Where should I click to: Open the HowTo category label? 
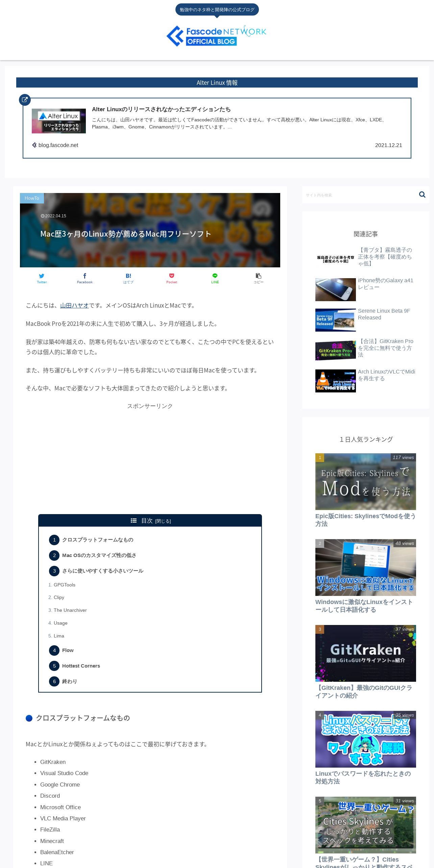(x=32, y=198)
